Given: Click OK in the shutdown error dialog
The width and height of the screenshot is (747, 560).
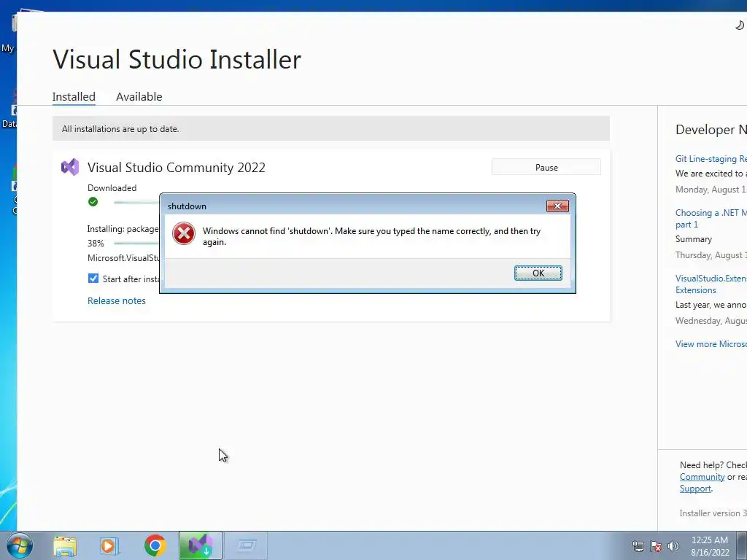Looking at the screenshot, I should (538, 273).
